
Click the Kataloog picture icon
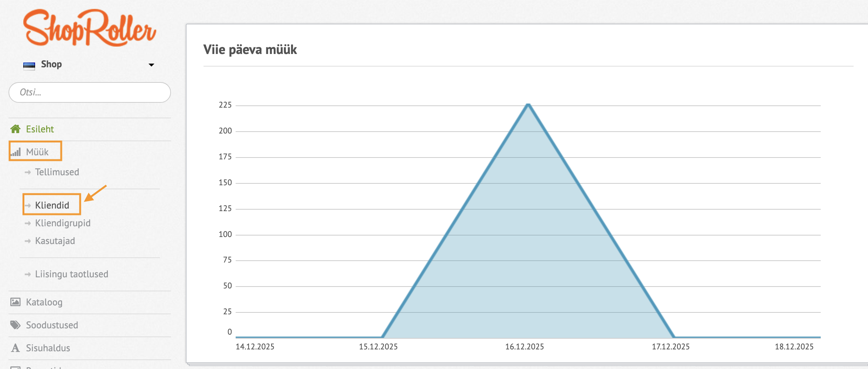16,302
